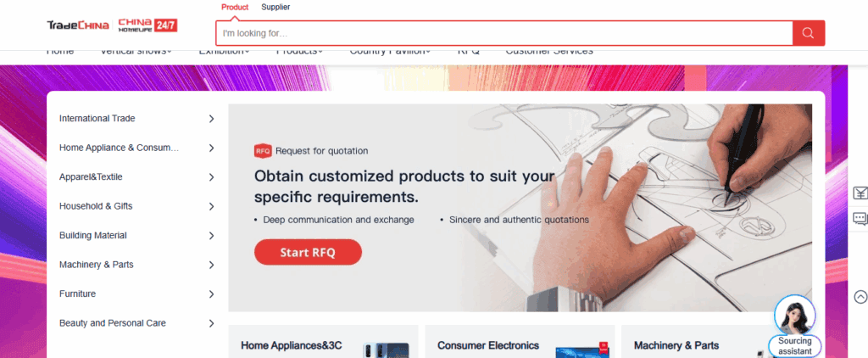The height and width of the screenshot is (358, 868).
Task: Click the red search magnifier button
Action: click(x=808, y=33)
